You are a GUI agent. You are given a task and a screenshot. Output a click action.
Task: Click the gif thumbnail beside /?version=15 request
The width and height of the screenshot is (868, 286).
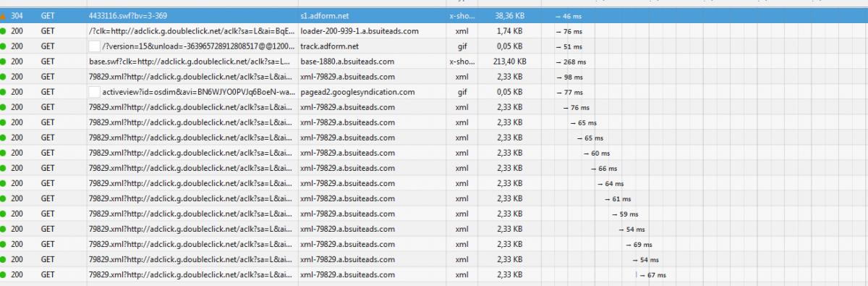(x=93, y=46)
